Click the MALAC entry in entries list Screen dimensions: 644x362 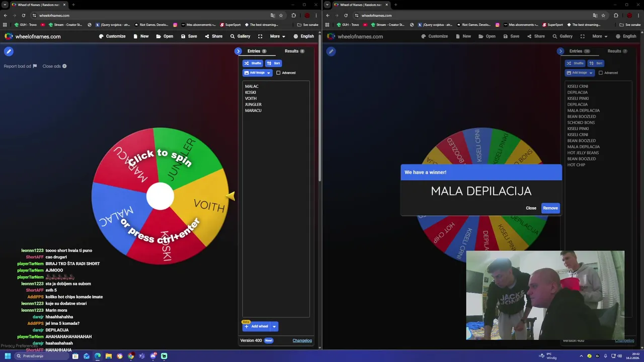[x=252, y=86]
